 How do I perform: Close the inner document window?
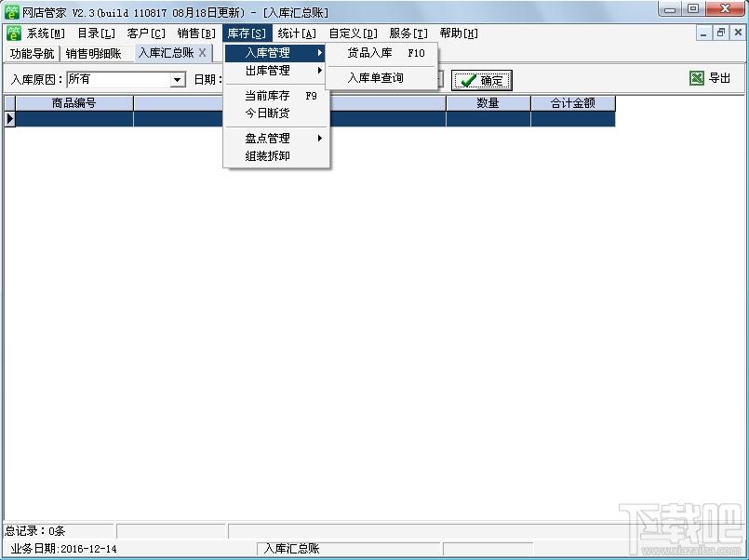[738, 33]
